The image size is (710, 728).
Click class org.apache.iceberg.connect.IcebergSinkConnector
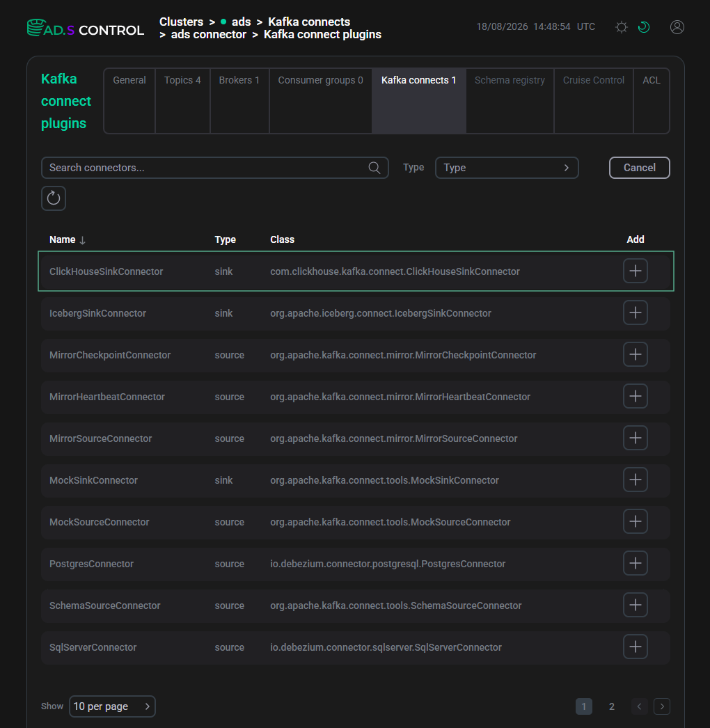point(381,313)
